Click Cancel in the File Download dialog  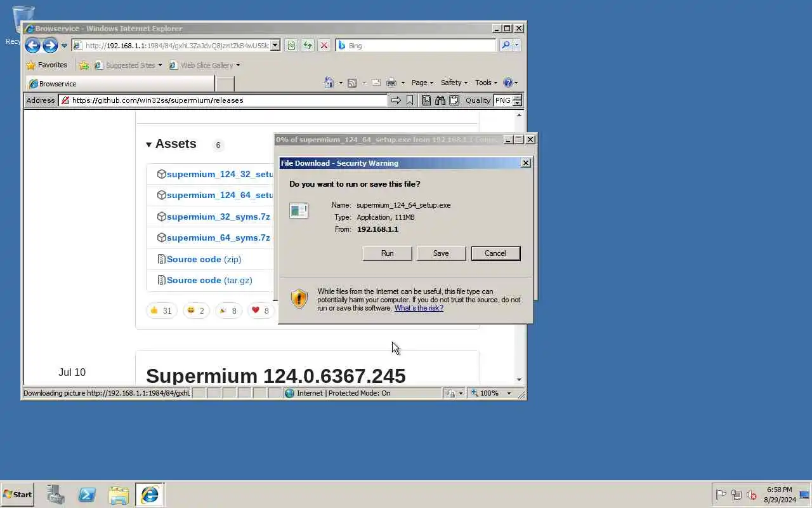tap(495, 253)
